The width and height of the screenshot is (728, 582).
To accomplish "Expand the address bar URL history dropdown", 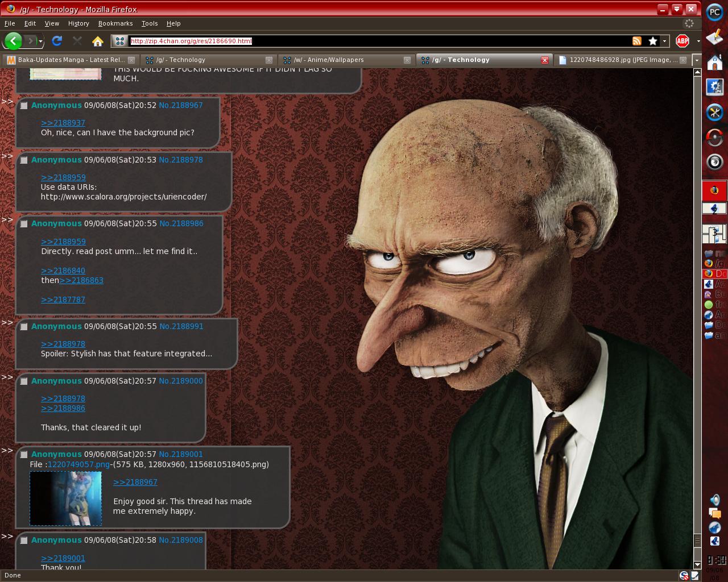I will pos(664,41).
